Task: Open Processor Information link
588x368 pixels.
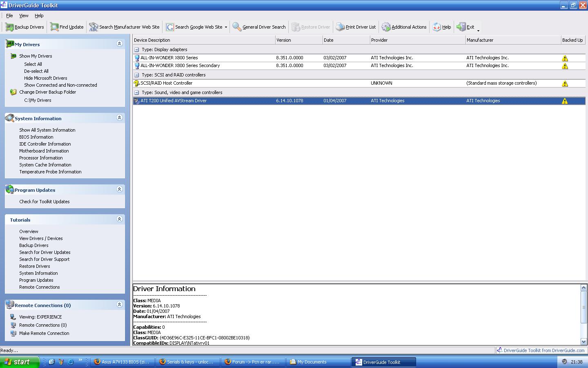Action: coord(41,158)
